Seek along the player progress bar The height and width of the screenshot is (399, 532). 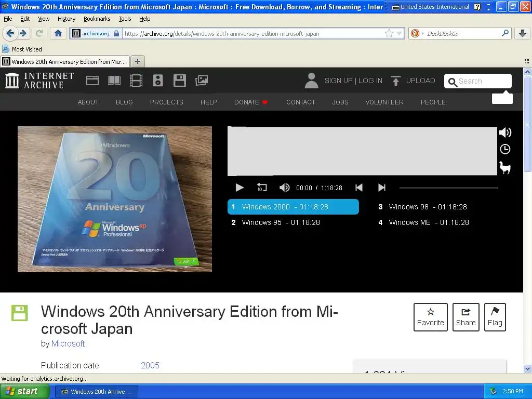[x=448, y=188]
